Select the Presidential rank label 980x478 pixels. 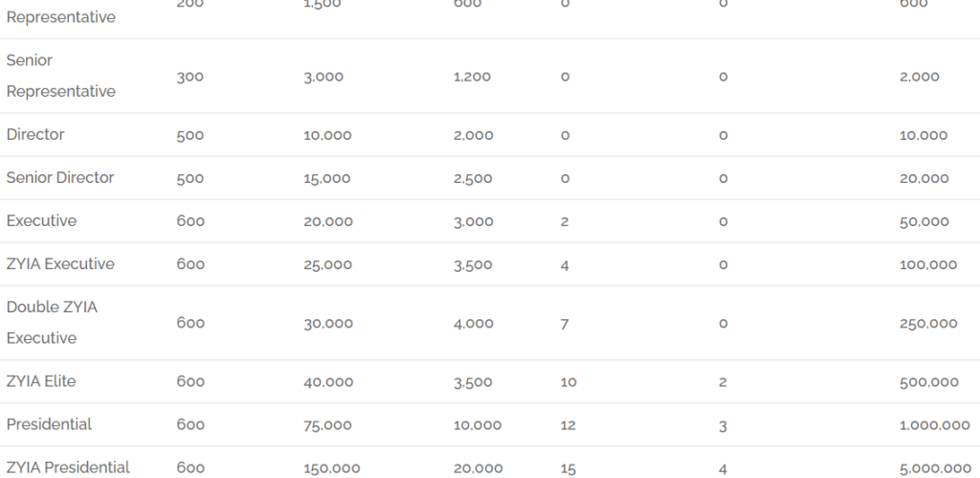tap(49, 424)
